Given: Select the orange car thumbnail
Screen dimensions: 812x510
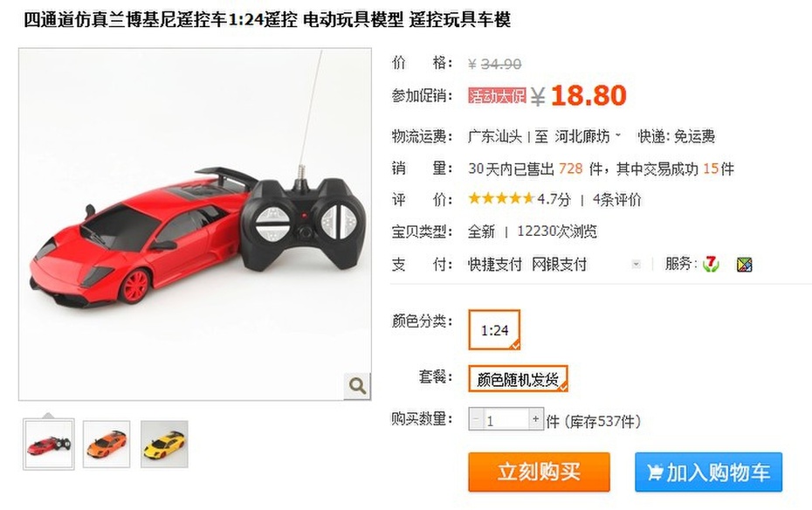Looking at the screenshot, I should 107,445.
